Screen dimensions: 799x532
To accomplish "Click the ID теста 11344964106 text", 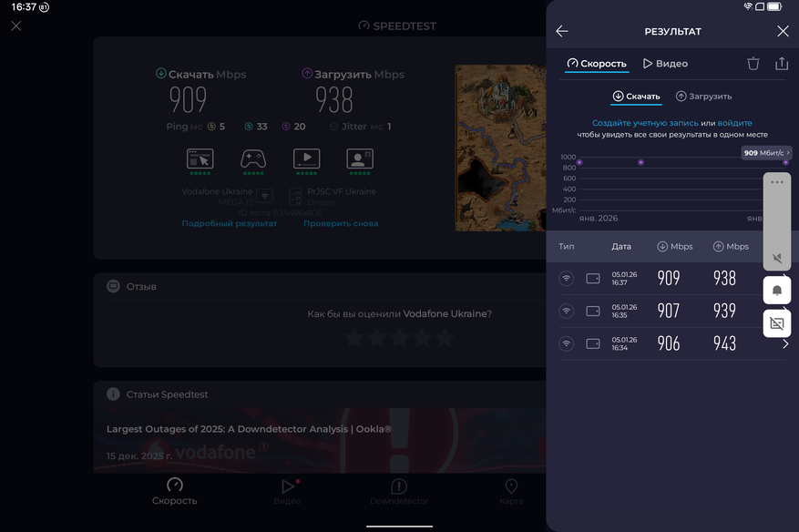I will pyautogui.click(x=280, y=212).
